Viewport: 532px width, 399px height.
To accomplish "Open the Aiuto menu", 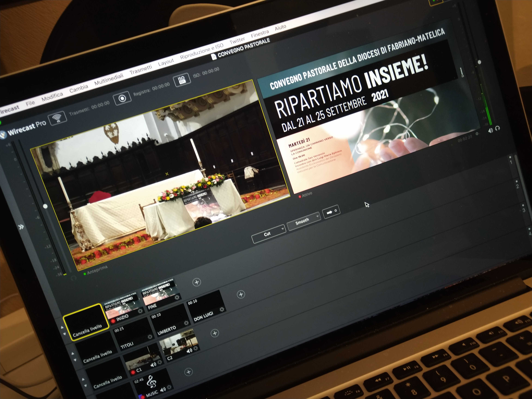I will pyautogui.click(x=280, y=27).
